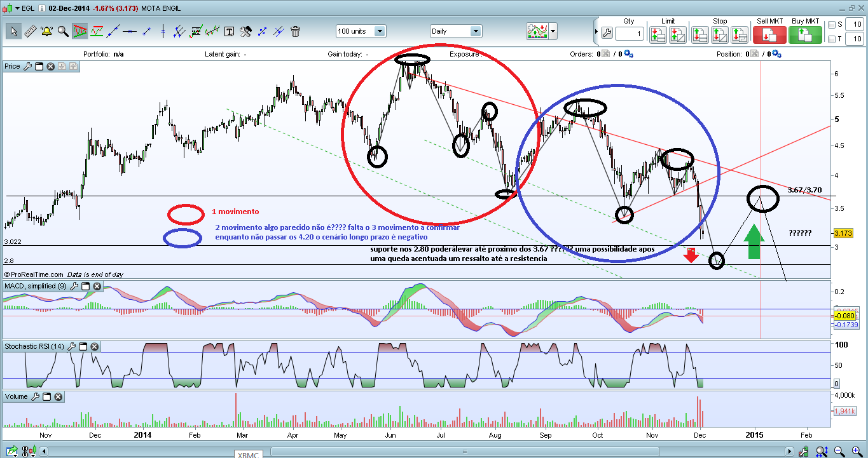Select the regression line tool
Image resolution: width=868 pixels, height=458 pixels.
pos(212,31)
